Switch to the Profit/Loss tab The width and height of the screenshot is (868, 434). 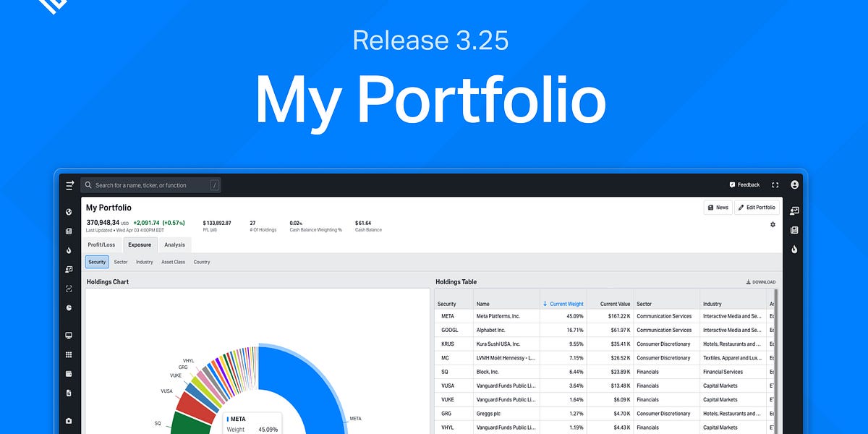point(102,244)
